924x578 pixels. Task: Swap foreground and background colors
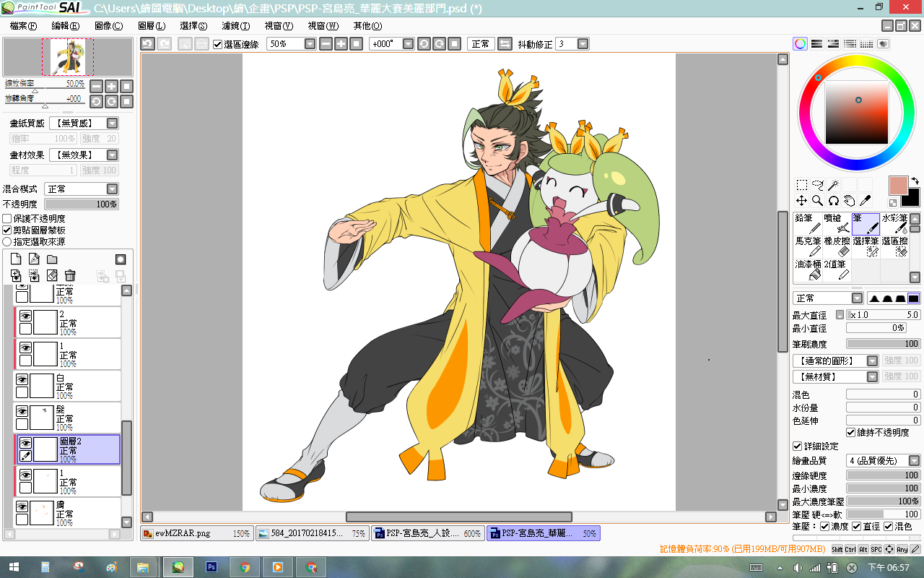click(915, 181)
